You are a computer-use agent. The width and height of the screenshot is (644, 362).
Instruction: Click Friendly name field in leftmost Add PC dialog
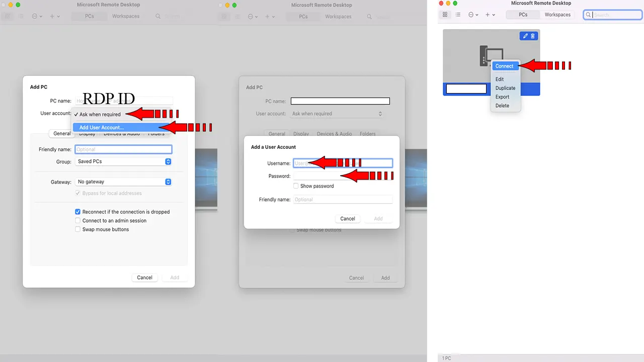[123, 149]
